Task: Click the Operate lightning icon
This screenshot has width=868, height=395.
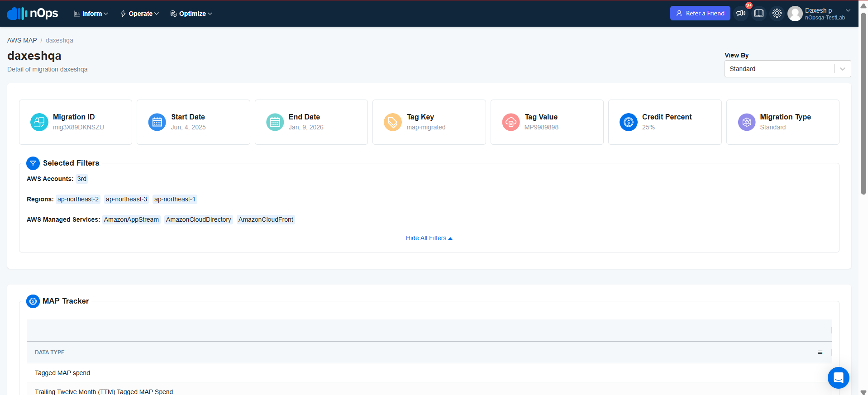Action: click(x=123, y=14)
